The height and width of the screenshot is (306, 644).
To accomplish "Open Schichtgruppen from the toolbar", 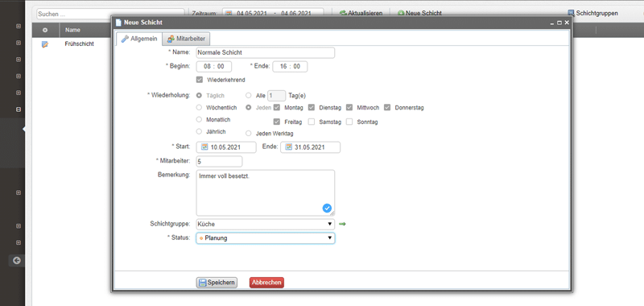I will click(x=593, y=13).
